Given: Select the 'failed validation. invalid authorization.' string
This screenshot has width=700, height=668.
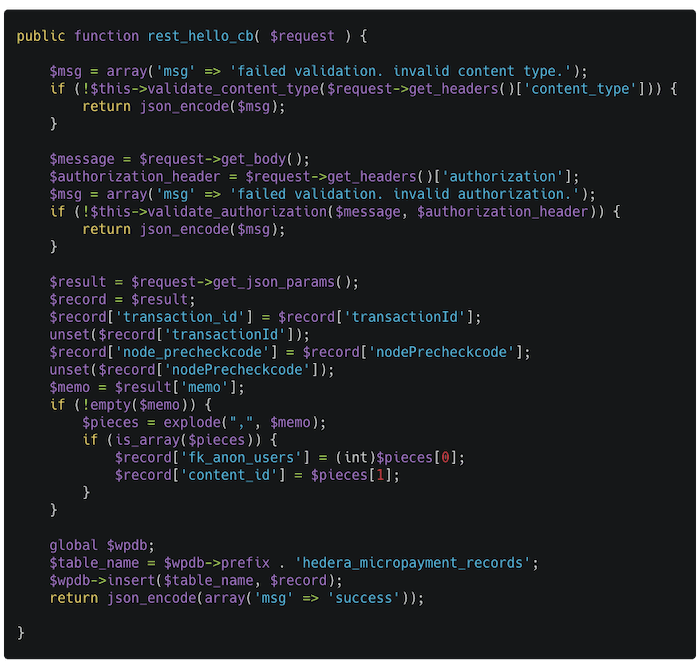Looking at the screenshot, I should coord(405,194).
